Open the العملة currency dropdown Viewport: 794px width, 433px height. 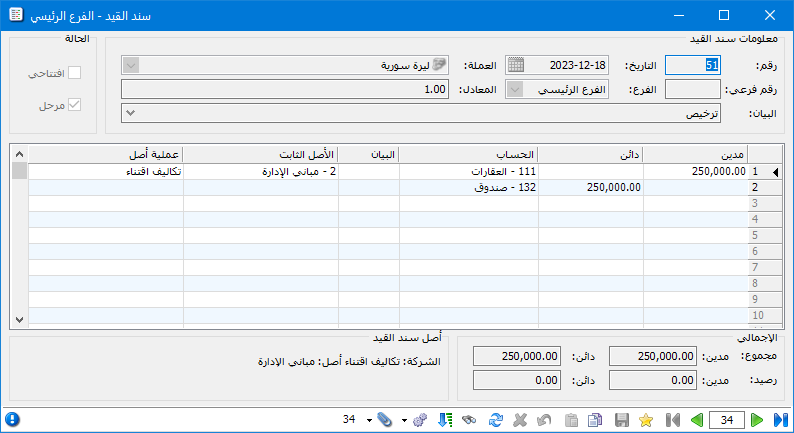131,65
